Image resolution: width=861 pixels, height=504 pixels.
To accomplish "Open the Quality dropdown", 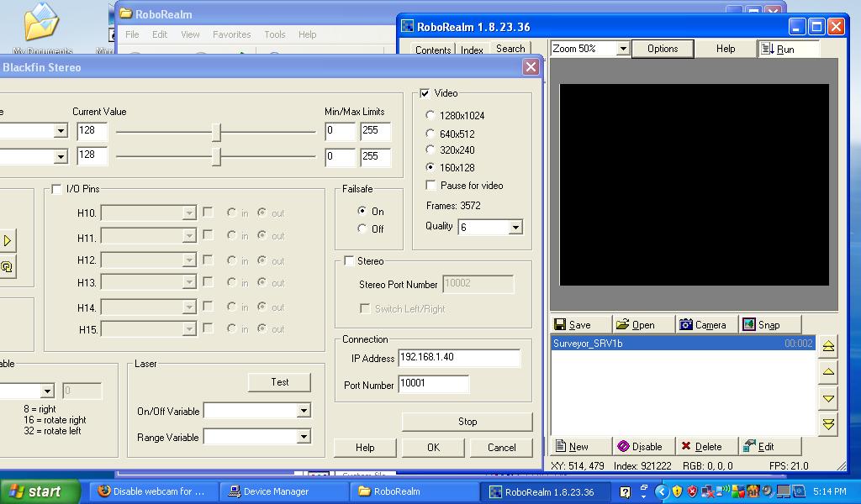I will pos(515,227).
